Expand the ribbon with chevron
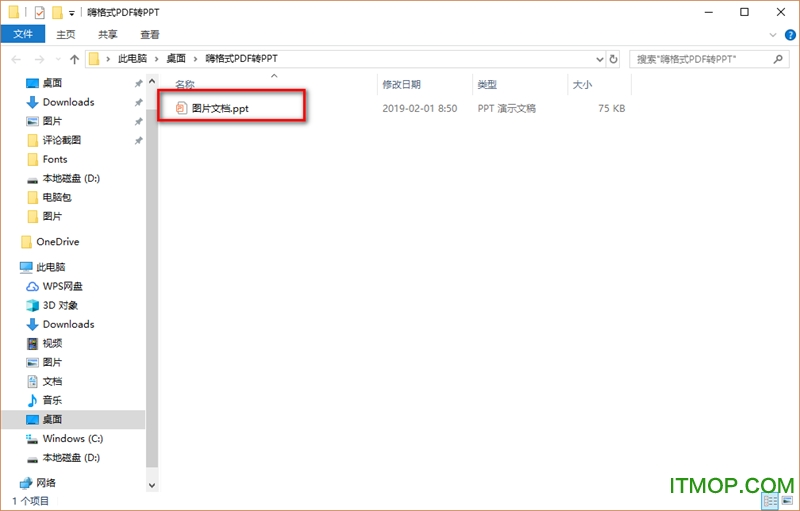The height and width of the screenshot is (511, 800). [x=772, y=35]
